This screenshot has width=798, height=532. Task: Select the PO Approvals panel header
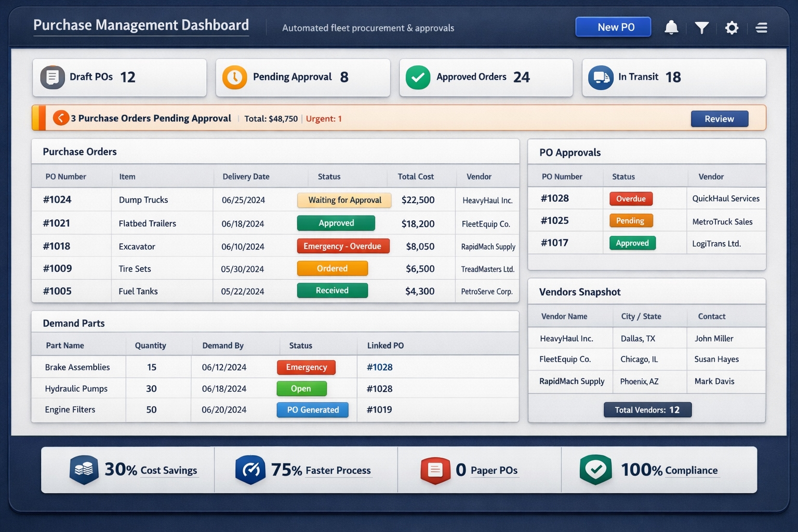pyautogui.click(x=570, y=152)
